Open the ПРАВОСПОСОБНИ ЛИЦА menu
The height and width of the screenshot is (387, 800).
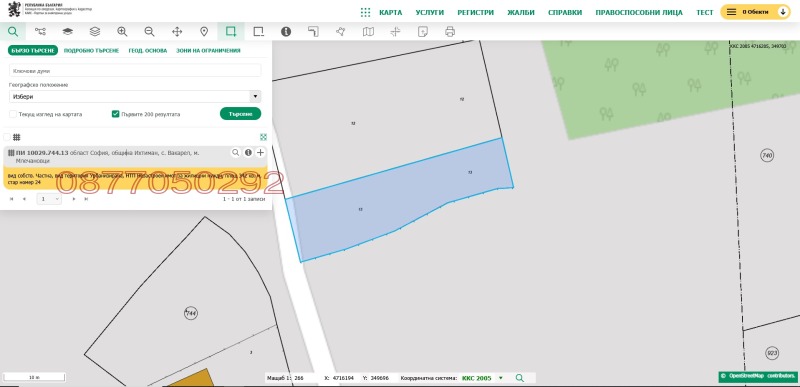click(639, 12)
